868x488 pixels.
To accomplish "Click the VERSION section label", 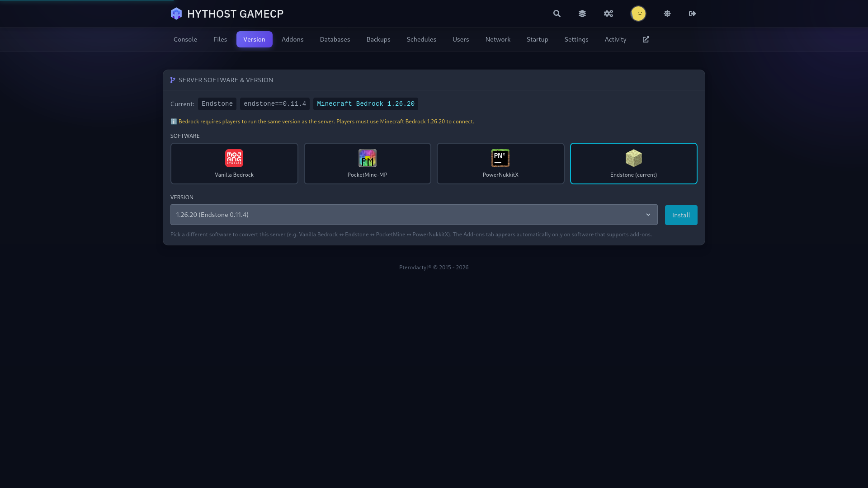I will click(182, 197).
